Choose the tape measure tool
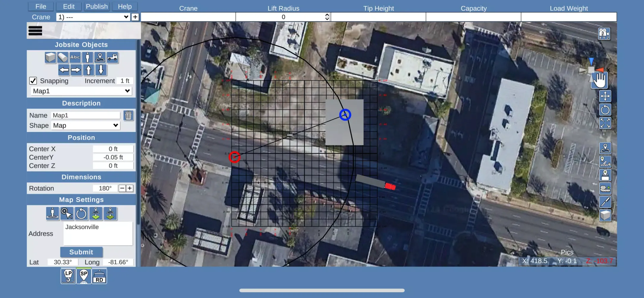The image size is (644, 298). (605, 188)
